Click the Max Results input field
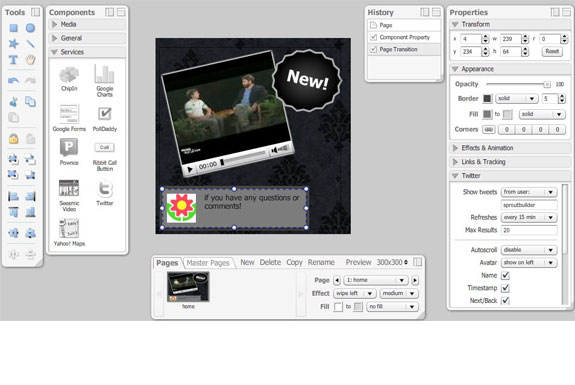This screenshot has width=575, height=385. pos(529,230)
